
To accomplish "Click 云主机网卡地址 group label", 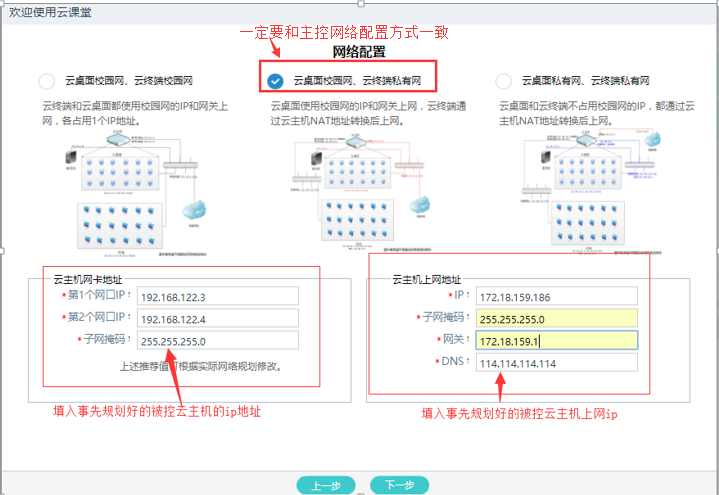I will (x=88, y=279).
